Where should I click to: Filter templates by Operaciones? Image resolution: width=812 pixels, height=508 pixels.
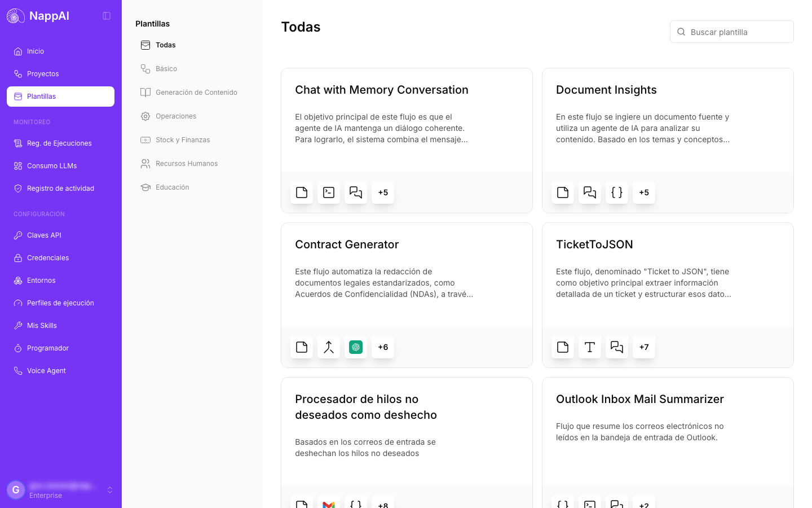192,116
